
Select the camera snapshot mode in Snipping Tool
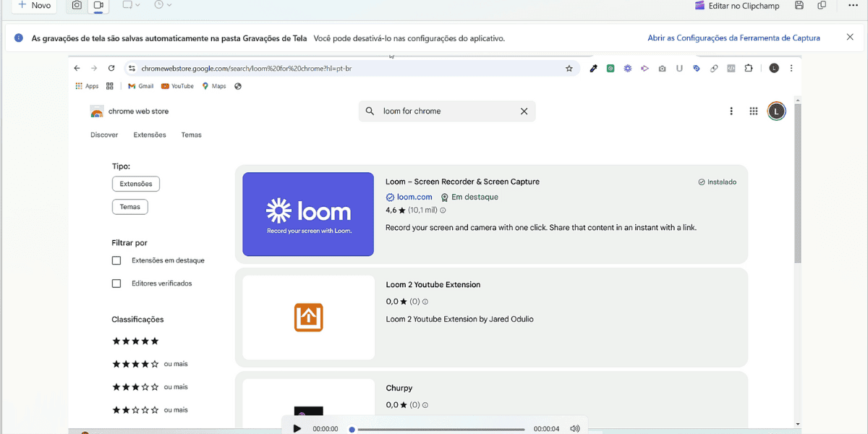[76, 6]
